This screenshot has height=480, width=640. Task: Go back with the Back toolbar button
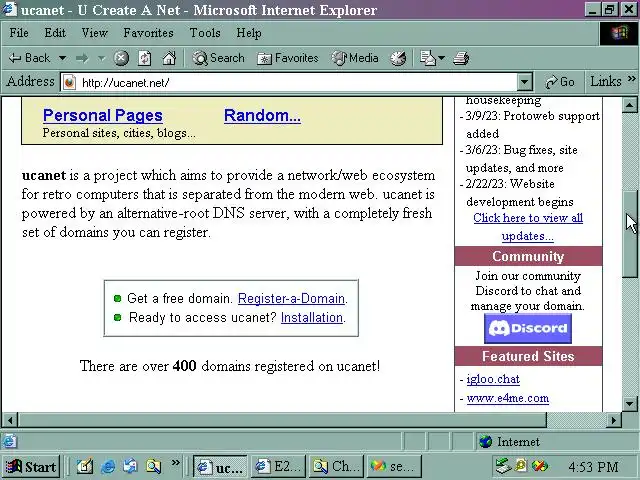coord(29,58)
